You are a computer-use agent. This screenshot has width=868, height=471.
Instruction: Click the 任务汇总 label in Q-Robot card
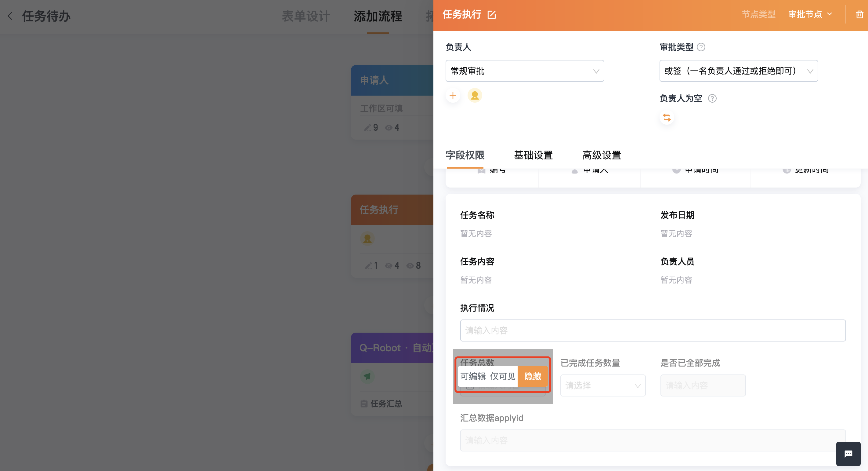(386, 403)
